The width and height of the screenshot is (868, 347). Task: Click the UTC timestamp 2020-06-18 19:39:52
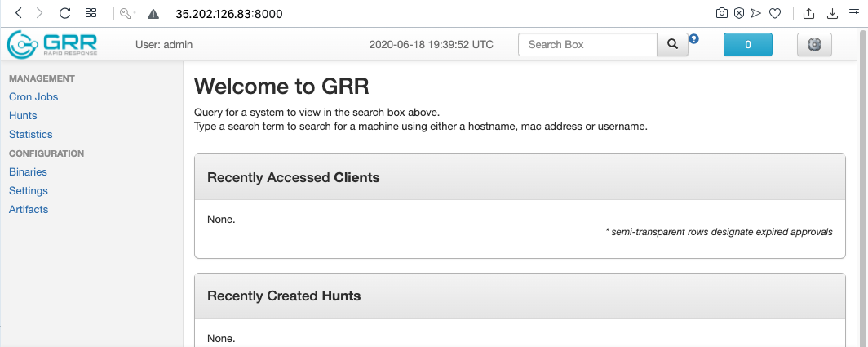point(432,44)
